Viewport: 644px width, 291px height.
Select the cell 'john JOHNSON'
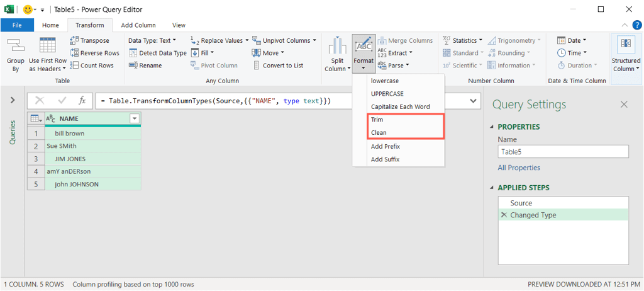click(x=93, y=184)
